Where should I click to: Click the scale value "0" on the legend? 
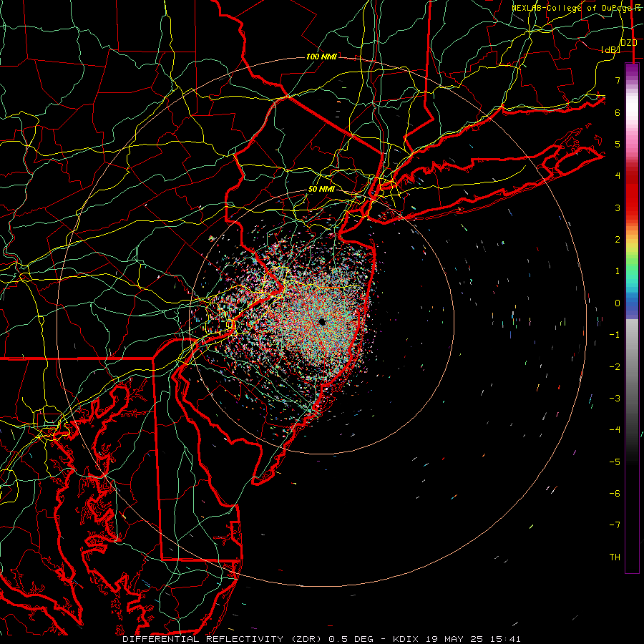click(618, 303)
